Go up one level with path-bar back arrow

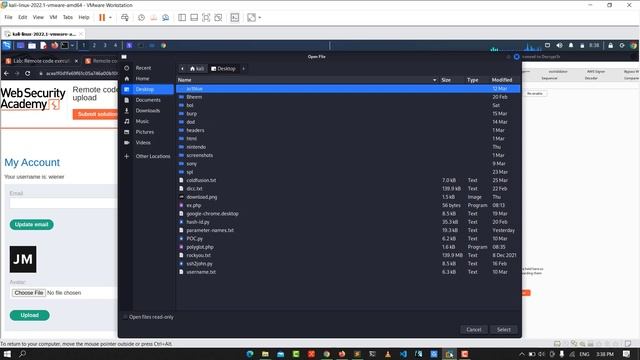tap(182, 69)
